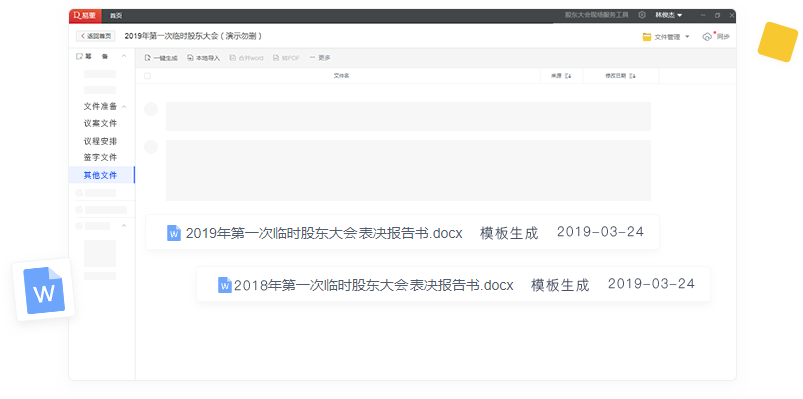The height and width of the screenshot is (399, 803).
Task: Open the 更多 toolbar menu
Action: click(320, 58)
